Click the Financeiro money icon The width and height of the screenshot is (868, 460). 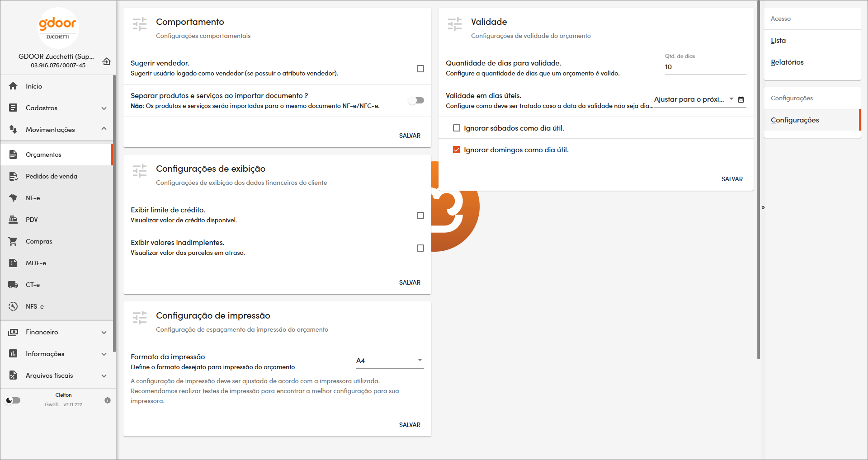click(x=13, y=332)
